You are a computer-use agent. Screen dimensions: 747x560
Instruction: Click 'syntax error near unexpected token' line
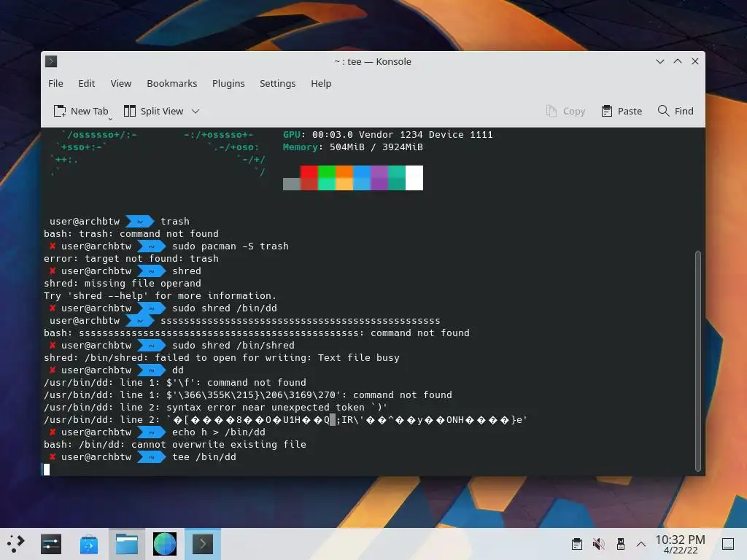215,407
